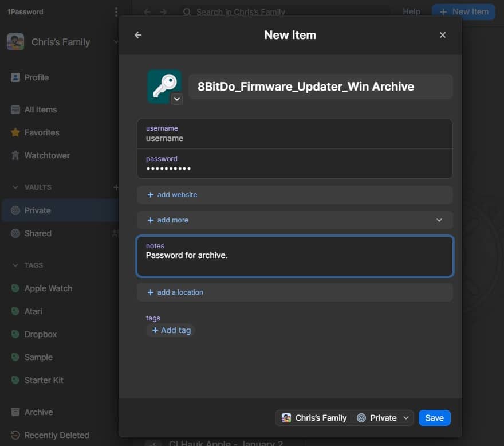Select the Sample tag

pos(38,357)
